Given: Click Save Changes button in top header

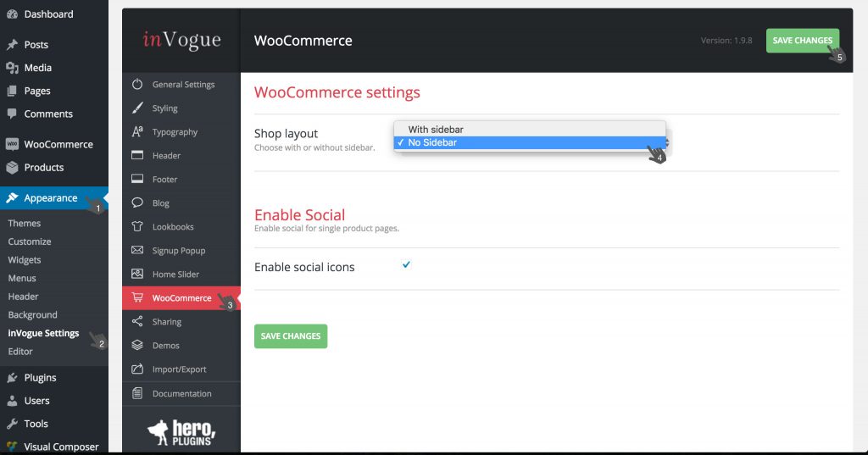Looking at the screenshot, I should coord(803,41).
